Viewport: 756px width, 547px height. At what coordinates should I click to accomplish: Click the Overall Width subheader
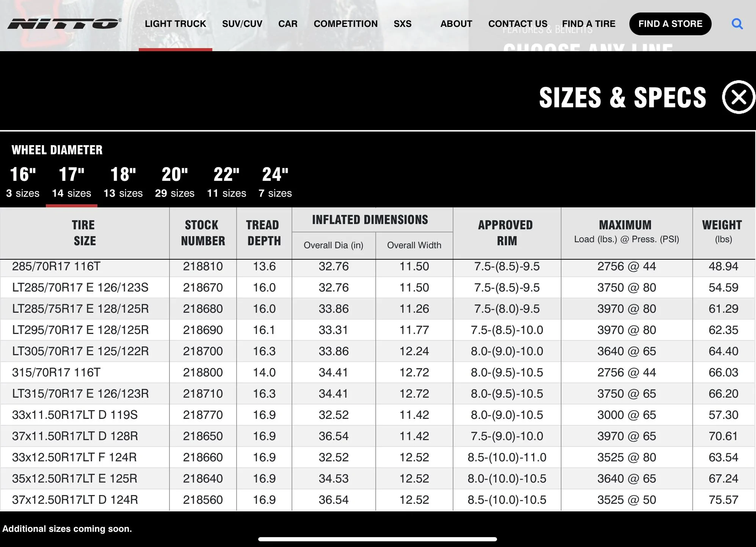click(x=414, y=245)
